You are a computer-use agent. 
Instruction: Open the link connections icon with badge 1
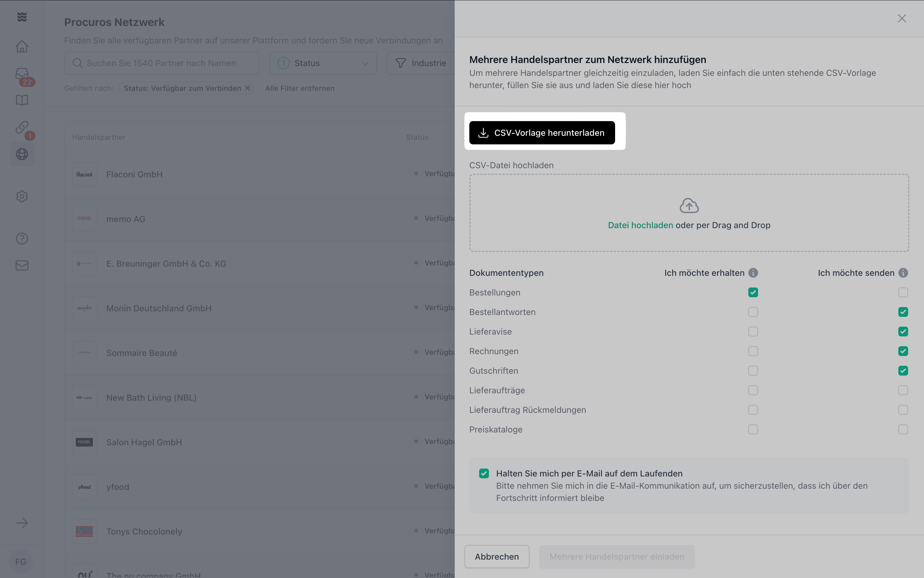(x=22, y=127)
